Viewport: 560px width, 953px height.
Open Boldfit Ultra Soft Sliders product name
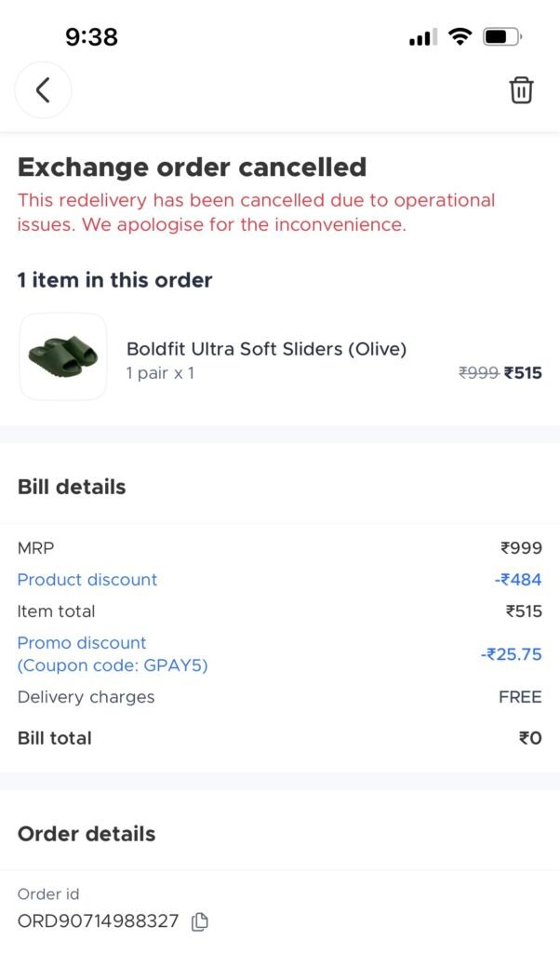[x=266, y=349]
